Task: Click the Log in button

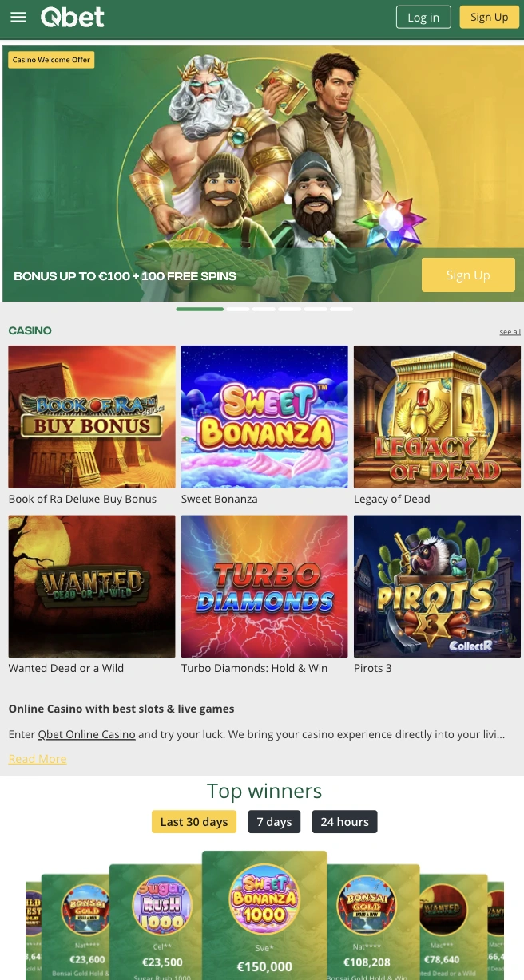Action: coord(423,17)
